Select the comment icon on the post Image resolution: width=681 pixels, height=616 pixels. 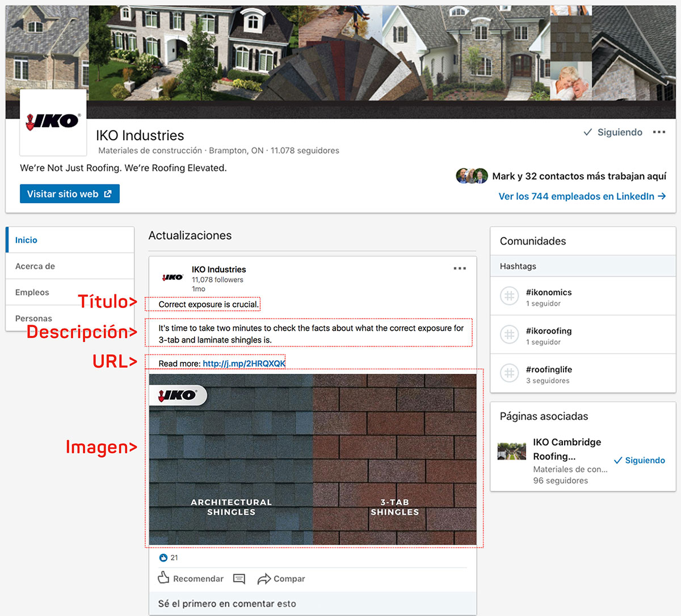[x=239, y=579]
